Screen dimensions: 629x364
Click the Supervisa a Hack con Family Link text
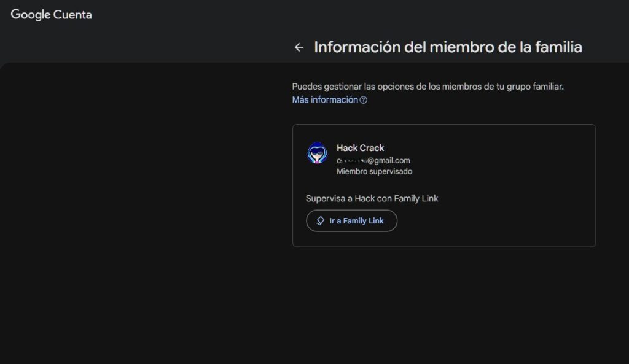coord(372,198)
